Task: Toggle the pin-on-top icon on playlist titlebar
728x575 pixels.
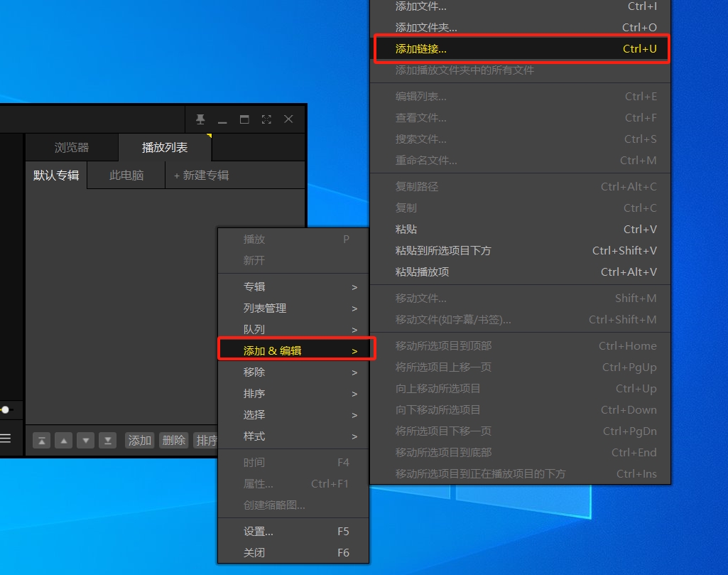Action: coord(200,119)
